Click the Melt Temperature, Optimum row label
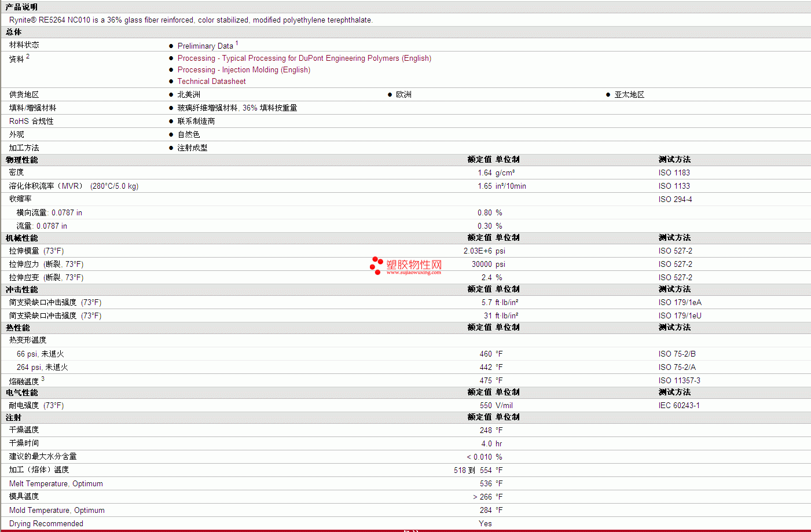 click(x=56, y=484)
